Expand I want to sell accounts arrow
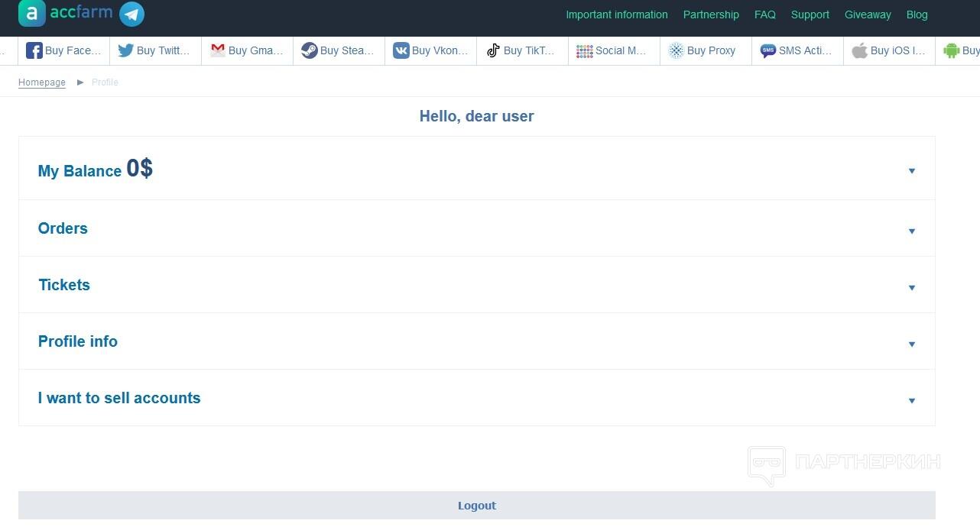 tap(911, 400)
